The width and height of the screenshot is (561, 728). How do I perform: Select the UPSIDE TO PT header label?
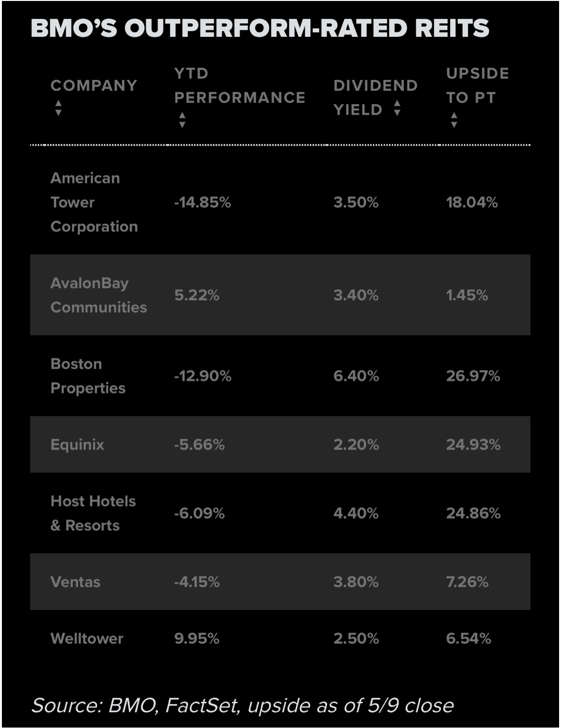477,86
